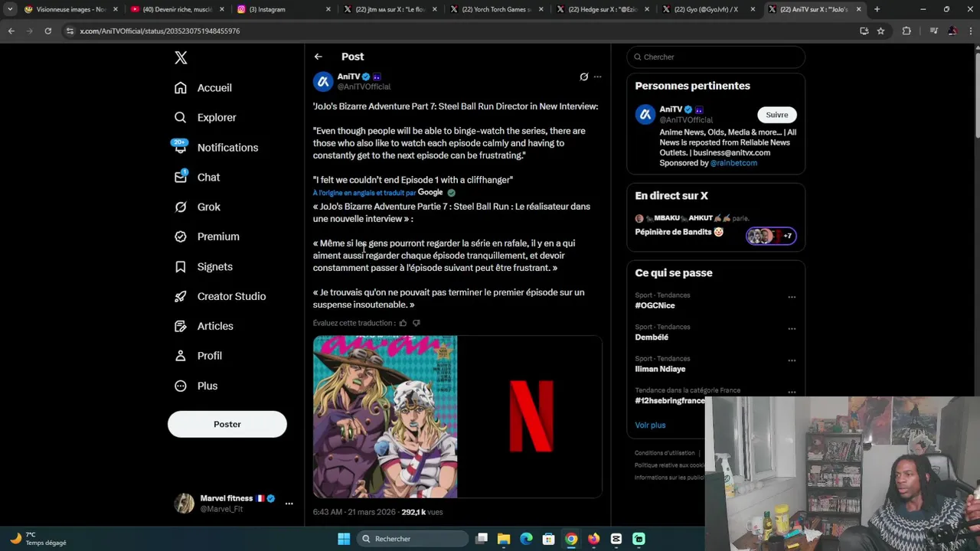Open Marvel fitness account menu dots

point(289,504)
